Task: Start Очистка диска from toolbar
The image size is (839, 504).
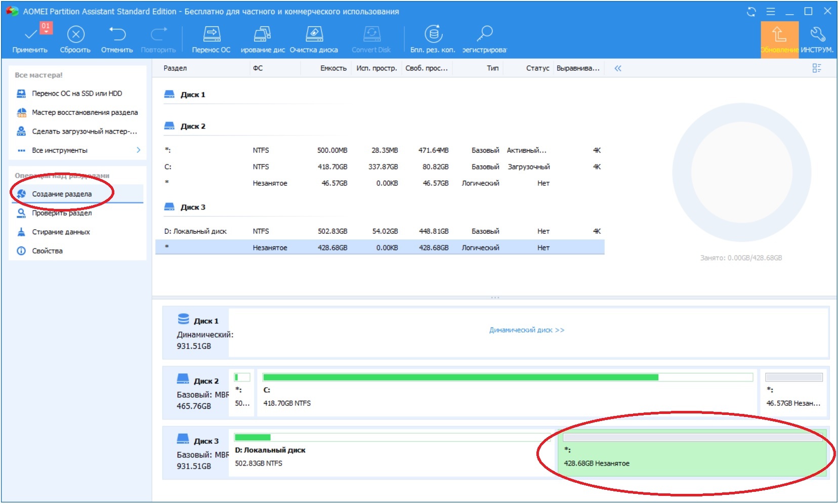Action: [314, 39]
